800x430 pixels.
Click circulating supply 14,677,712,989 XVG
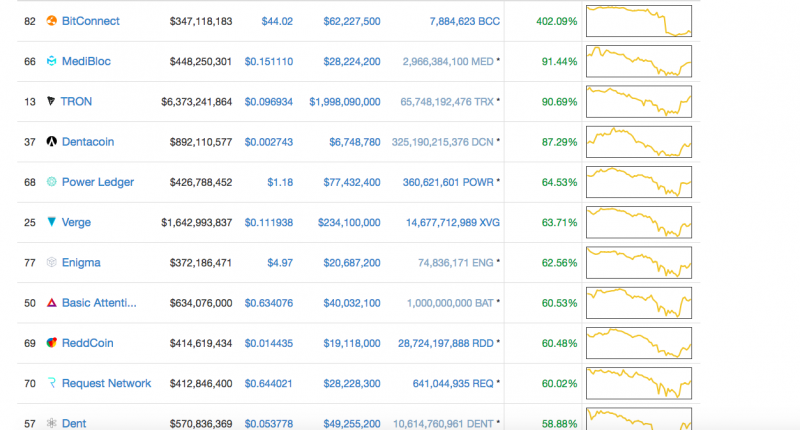[x=453, y=223]
